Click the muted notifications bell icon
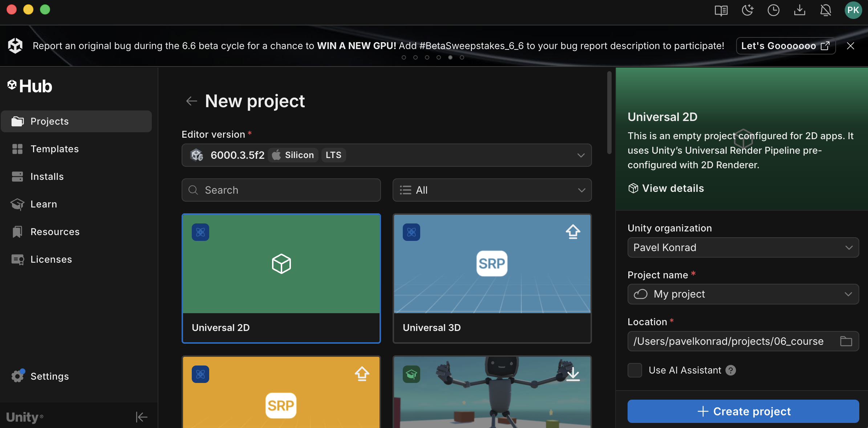Image resolution: width=868 pixels, height=428 pixels. (x=826, y=10)
